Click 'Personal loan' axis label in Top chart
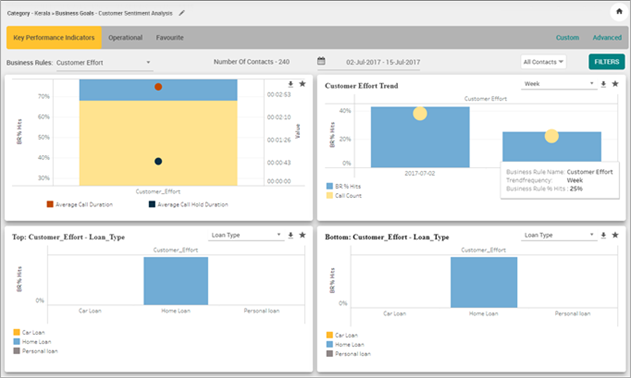Viewport: 631px width, 379px height. click(x=262, y=311)
